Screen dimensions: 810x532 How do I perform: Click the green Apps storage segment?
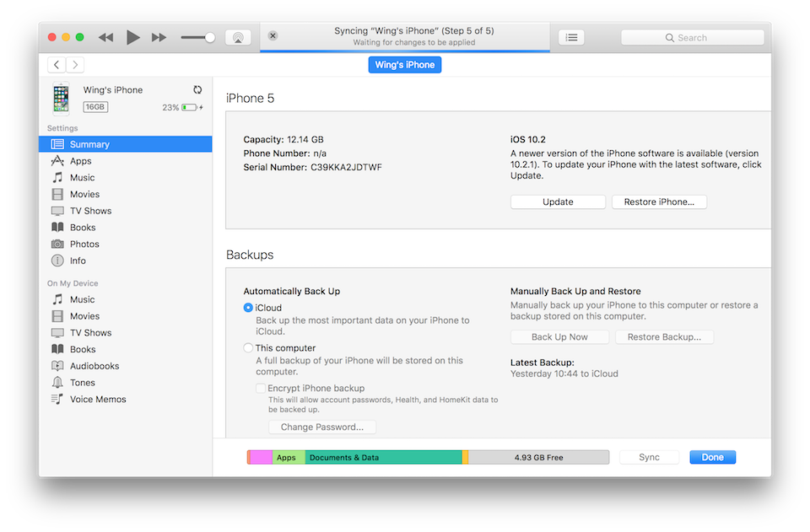289,457
